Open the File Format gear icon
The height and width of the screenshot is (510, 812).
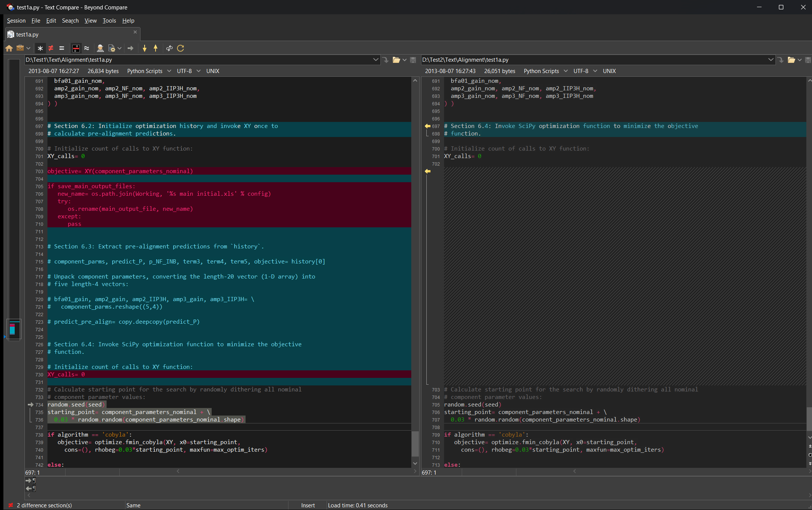(111, 48)
